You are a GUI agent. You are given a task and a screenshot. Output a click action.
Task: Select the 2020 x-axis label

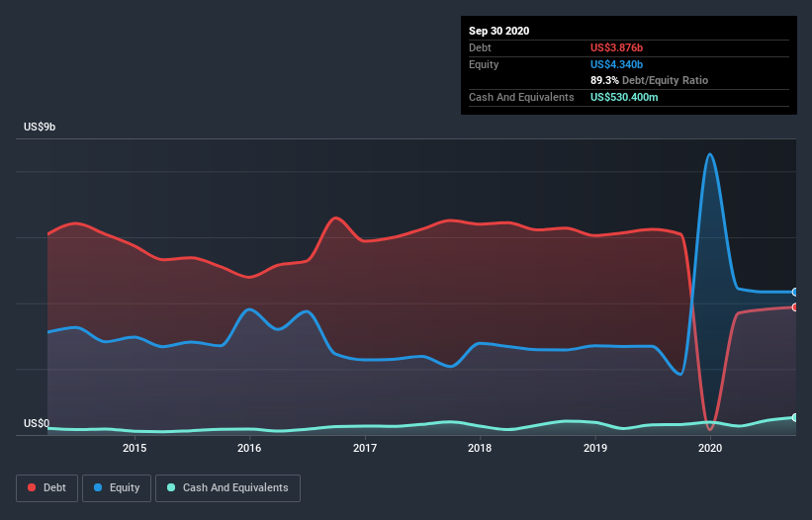(710, 448)
